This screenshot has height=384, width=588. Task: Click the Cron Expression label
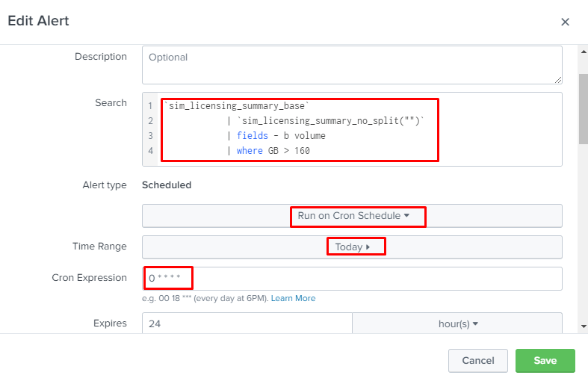89,278
